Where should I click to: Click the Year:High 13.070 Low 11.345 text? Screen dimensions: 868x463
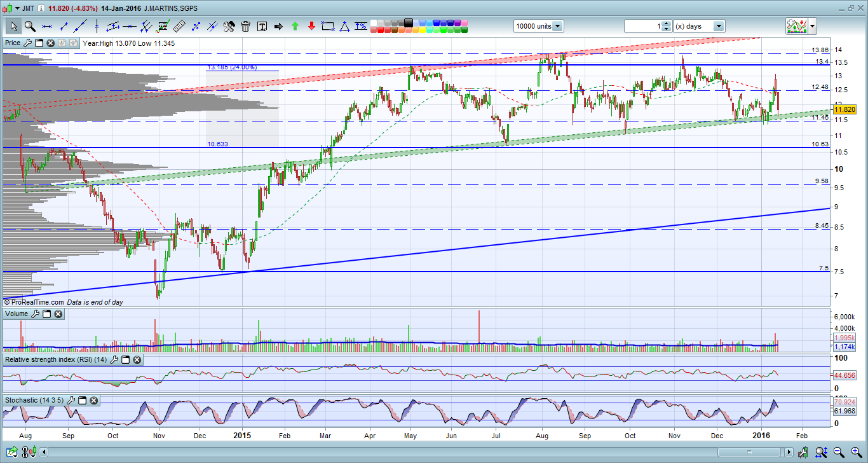point(129,43)
